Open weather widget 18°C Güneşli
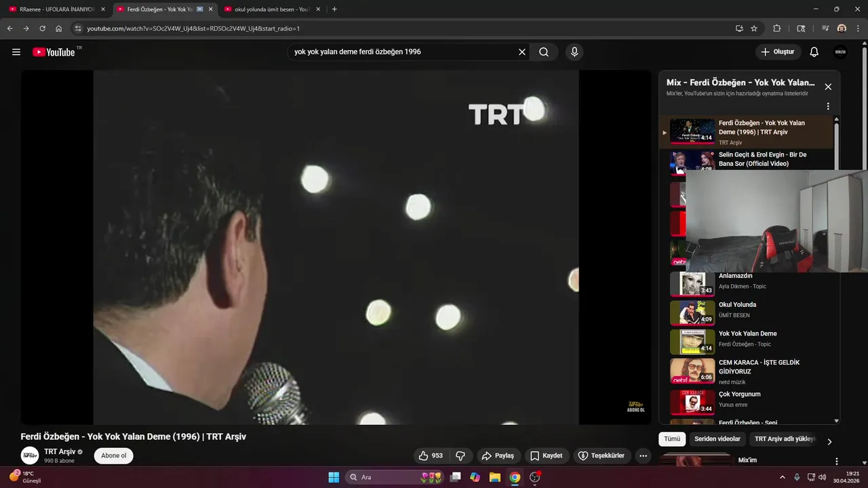This screenshot has height=488, width=868. (x=26, y=477)
